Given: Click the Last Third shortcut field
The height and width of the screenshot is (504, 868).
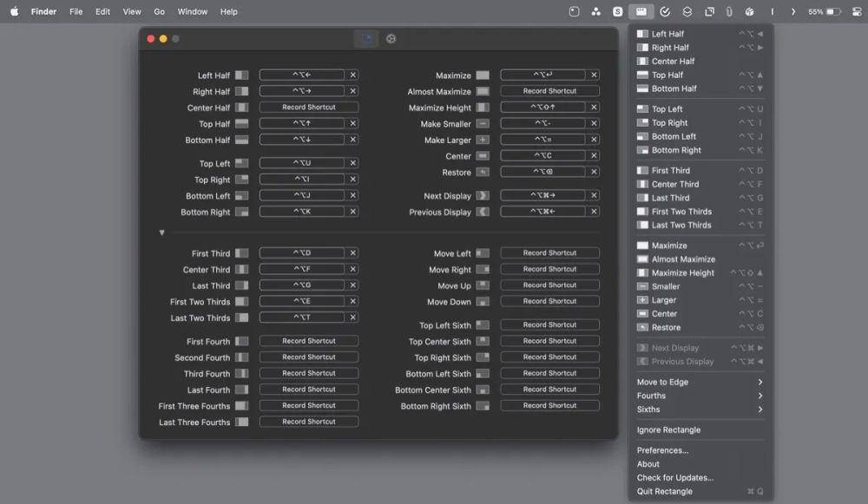Looking at the screenshot, I should click(x=302, y=285).
